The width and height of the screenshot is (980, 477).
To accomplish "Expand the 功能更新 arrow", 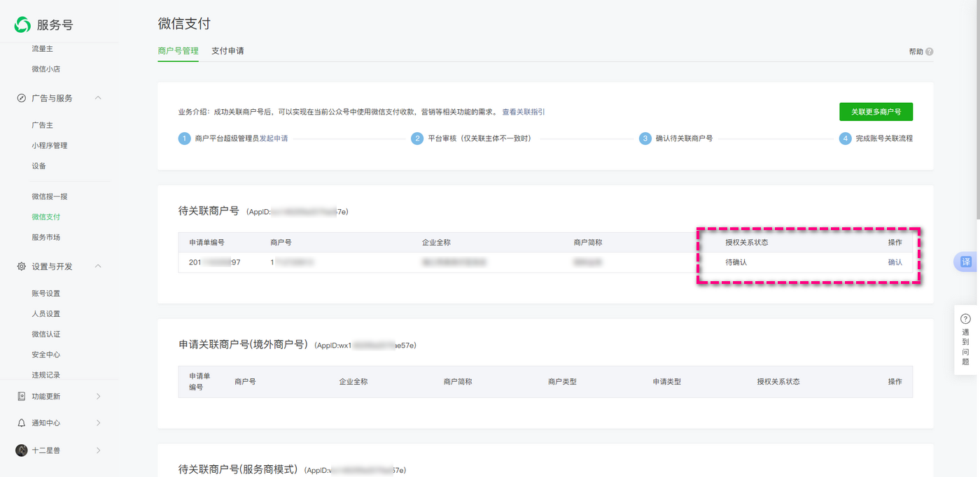I will point(98,397).
